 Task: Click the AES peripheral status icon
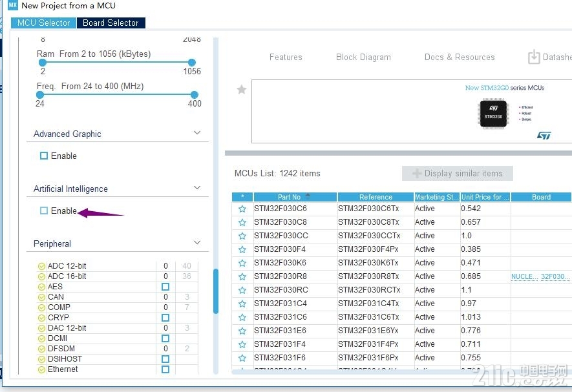(x=41, y=287)
